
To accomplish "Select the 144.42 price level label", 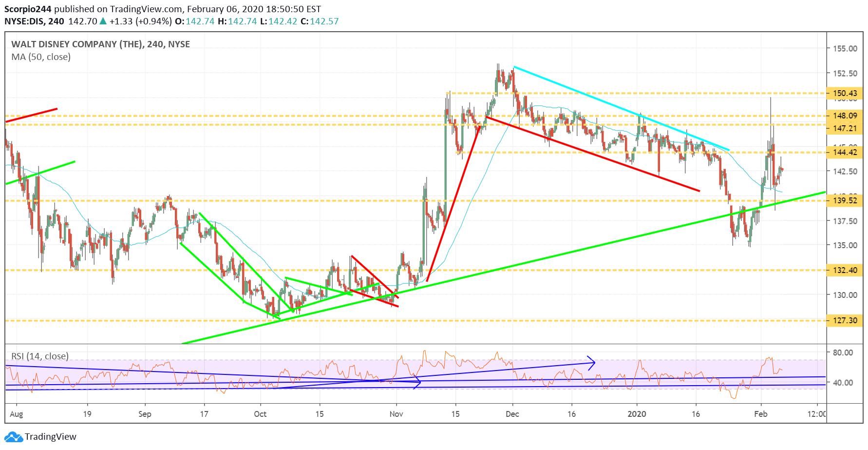I will [845, 152].
